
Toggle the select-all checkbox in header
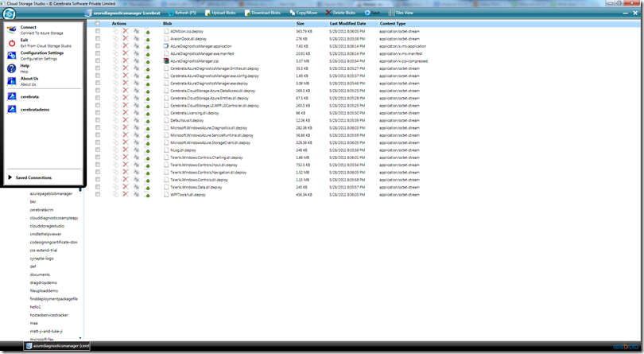[97, 23]
